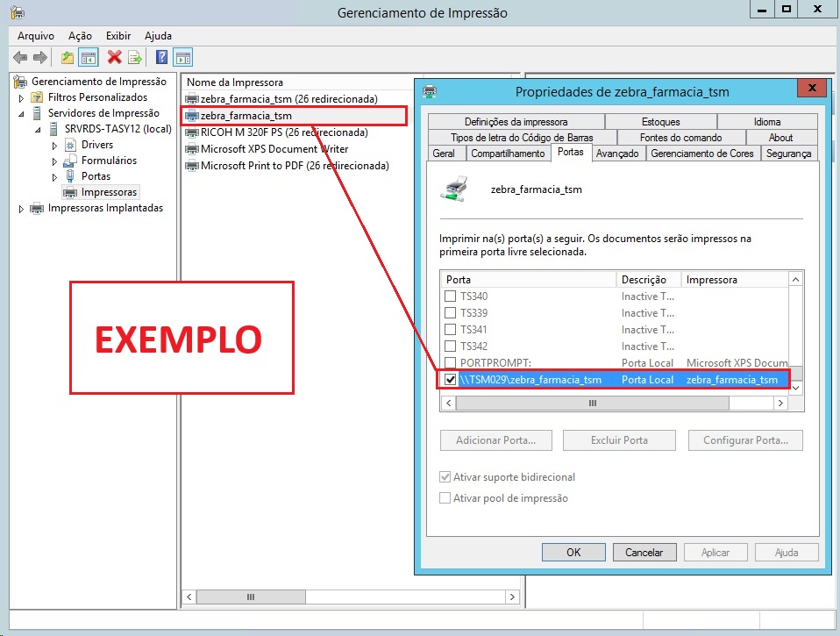
Task: Click the Back arrow in toolbar
Action: (20, 58)
